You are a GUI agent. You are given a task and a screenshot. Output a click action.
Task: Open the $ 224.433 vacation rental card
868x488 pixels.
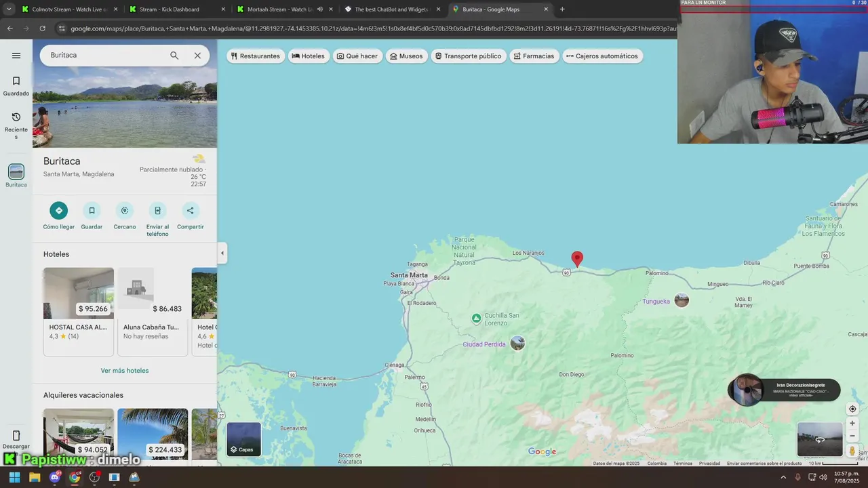point(153,436)
